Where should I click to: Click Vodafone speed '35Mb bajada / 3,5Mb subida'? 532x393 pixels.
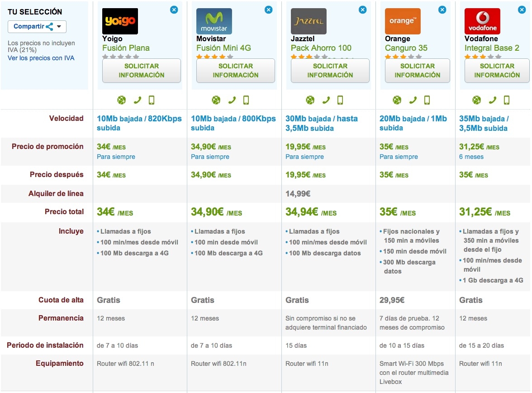tap(484, 123)
